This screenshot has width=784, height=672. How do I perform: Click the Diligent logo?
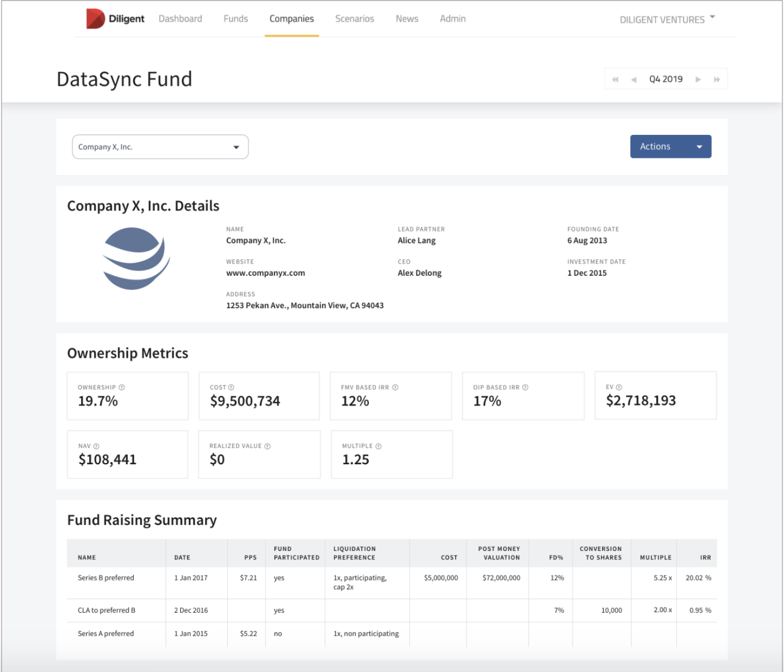coord(115,19)
